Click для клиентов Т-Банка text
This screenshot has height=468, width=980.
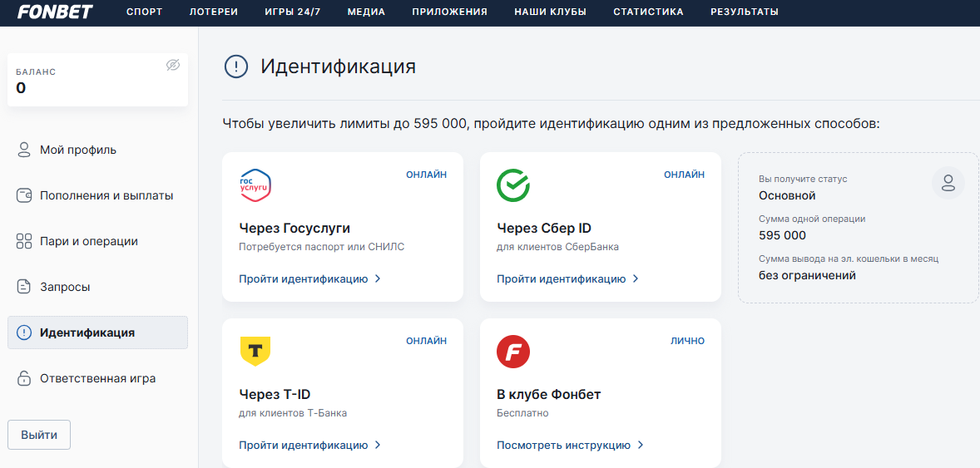tap(293, 413)
